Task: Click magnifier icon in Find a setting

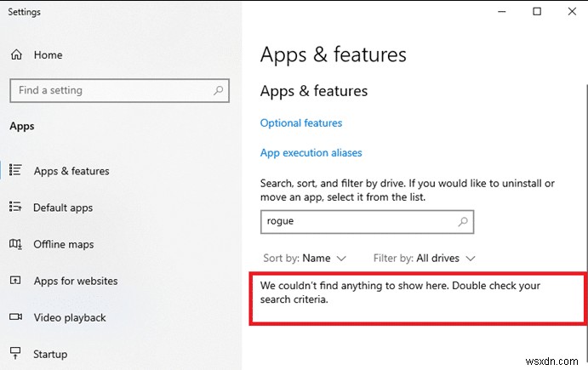Action: 219,90
